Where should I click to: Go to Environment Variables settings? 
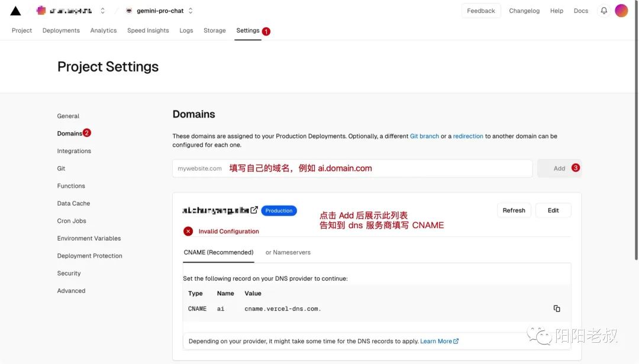click(89, 238)
